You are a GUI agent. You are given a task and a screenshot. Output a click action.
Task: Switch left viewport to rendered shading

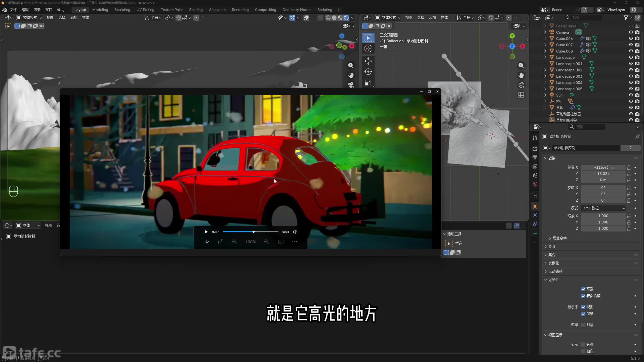[x=346, y=18]
